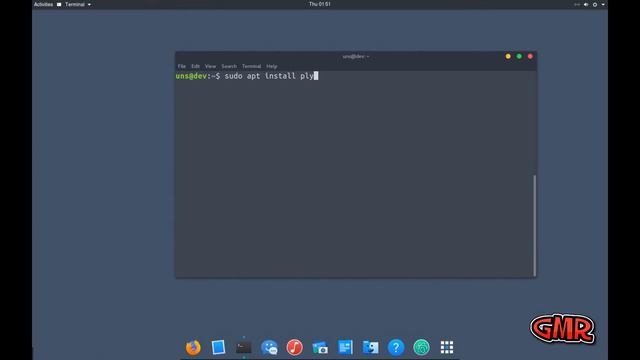Maximize terminal with green button
This screenshot has width=640, height=360.
tap(519, 56)
